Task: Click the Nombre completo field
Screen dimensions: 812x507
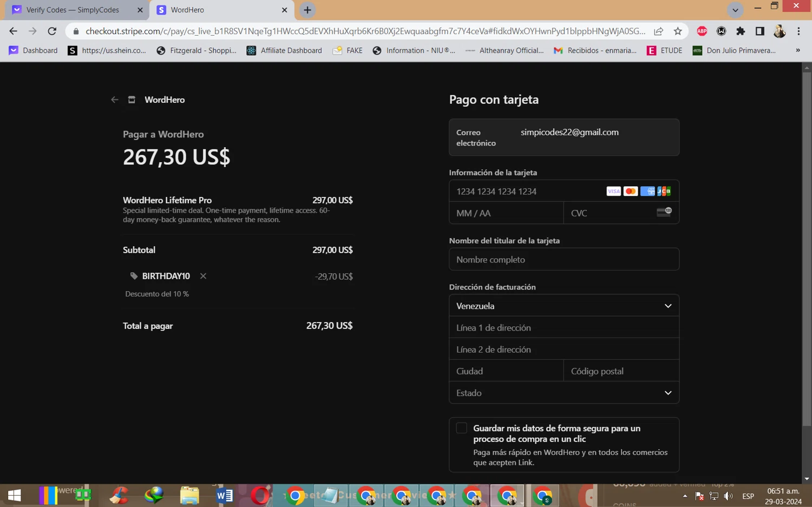Action: click(x=564, y=259)
